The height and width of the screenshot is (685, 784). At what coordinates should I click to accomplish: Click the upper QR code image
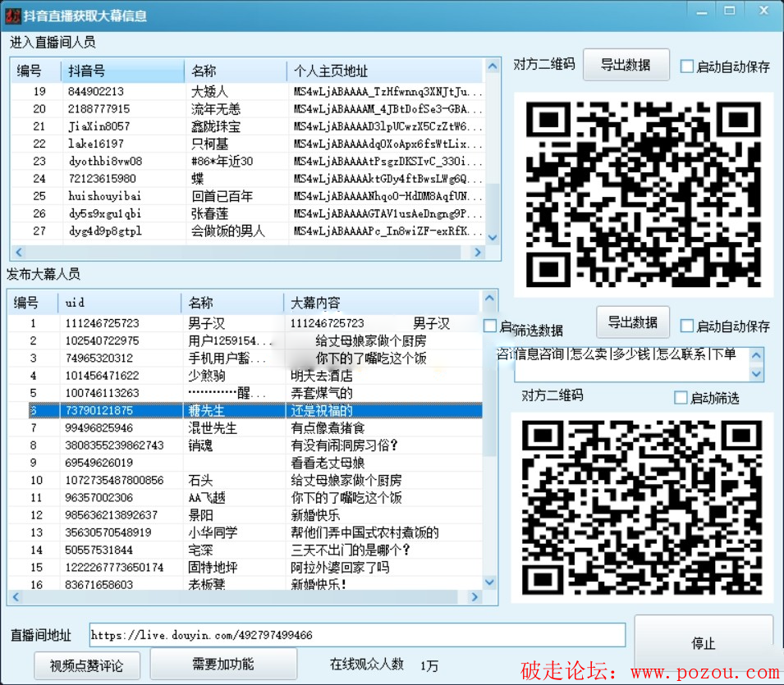tap(644, 194)
